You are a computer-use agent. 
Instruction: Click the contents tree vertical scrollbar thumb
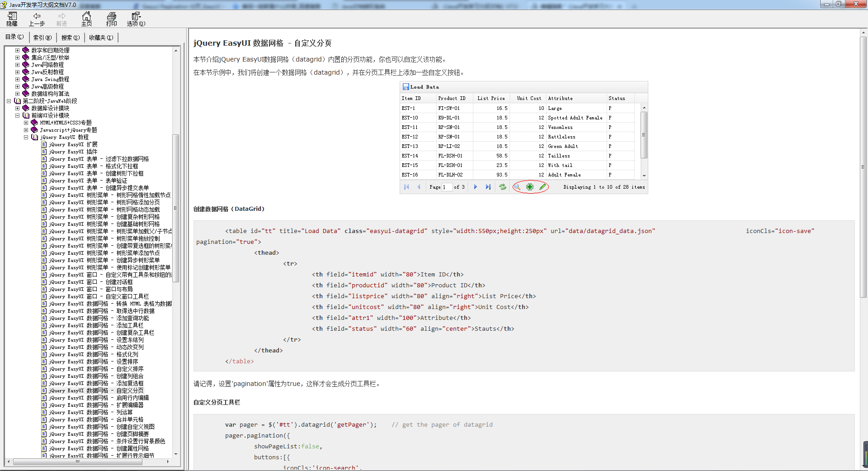[x=176, y=208]
